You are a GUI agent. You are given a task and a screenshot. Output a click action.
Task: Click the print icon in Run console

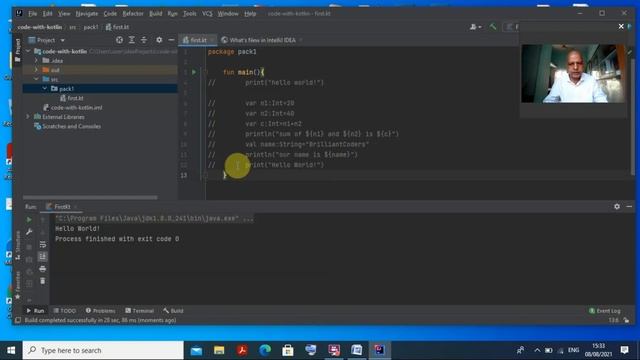42,269
